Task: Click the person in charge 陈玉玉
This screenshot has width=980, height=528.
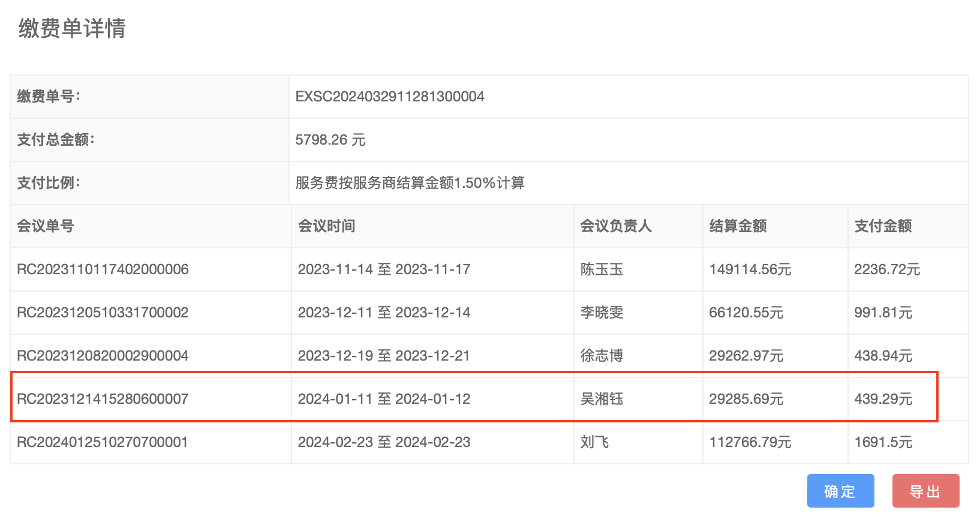Action: click(x=602, y=269)
